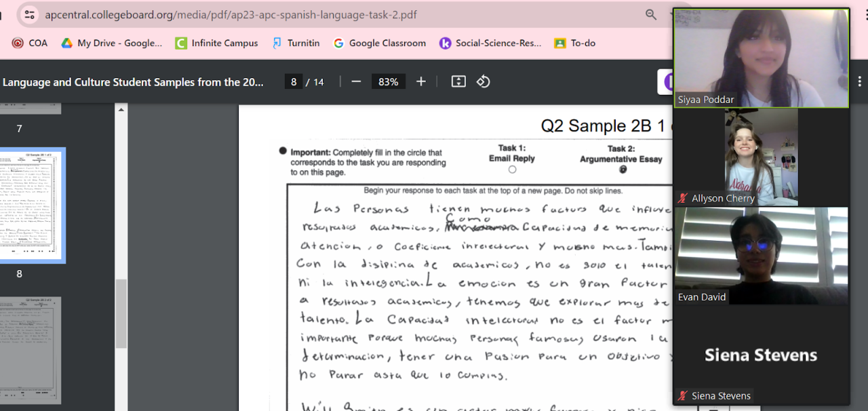Select the Task 2 Argumentative Essay circle
The width and height of the screenshot is (868, 411).
tap(623, 170)
